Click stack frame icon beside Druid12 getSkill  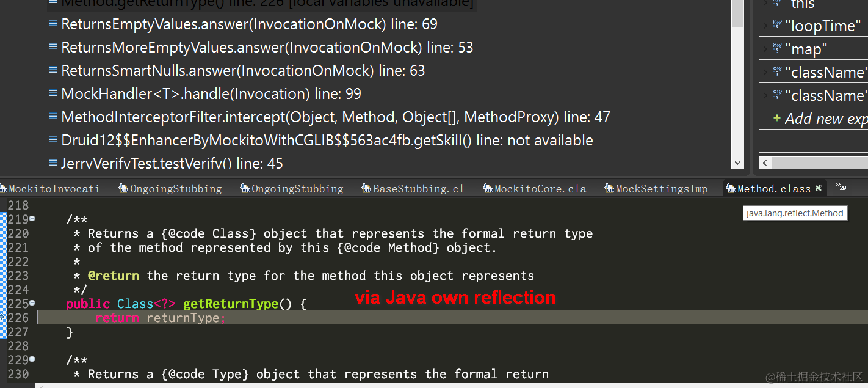(53, 140)
